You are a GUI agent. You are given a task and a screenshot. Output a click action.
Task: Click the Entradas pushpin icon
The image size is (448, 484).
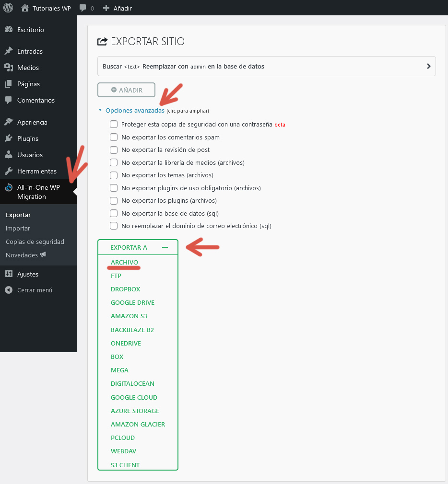(9, 51)
